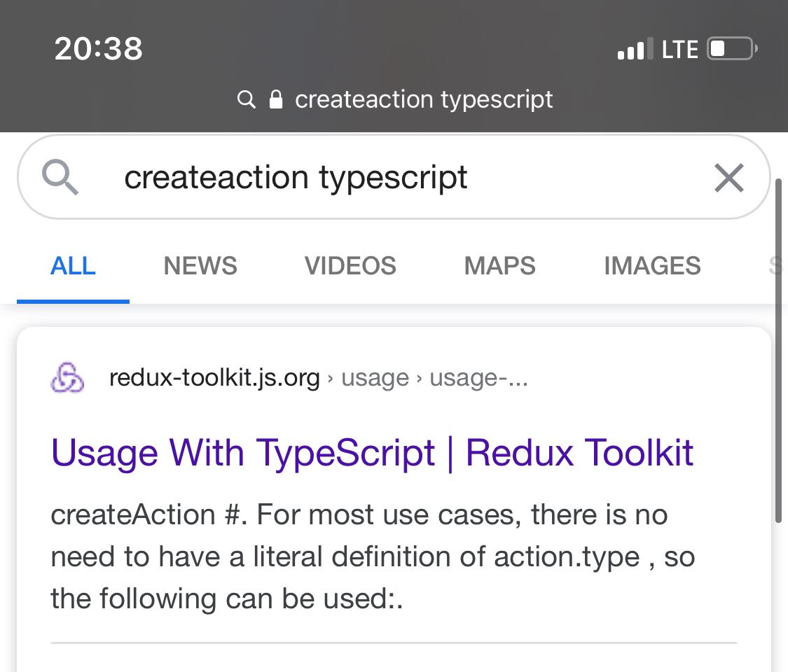Tap the address bar URL text
Screen dimensions: 788x672
424,99
